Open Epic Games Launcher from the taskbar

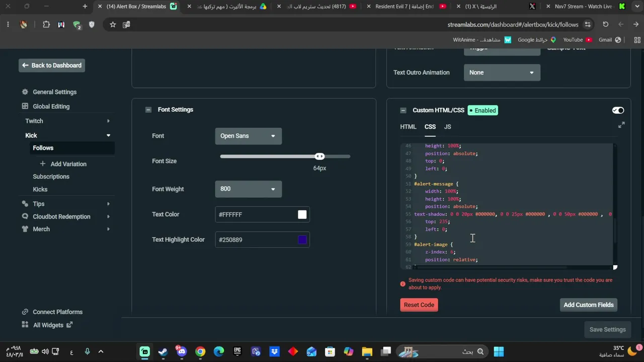pos(237,351)
